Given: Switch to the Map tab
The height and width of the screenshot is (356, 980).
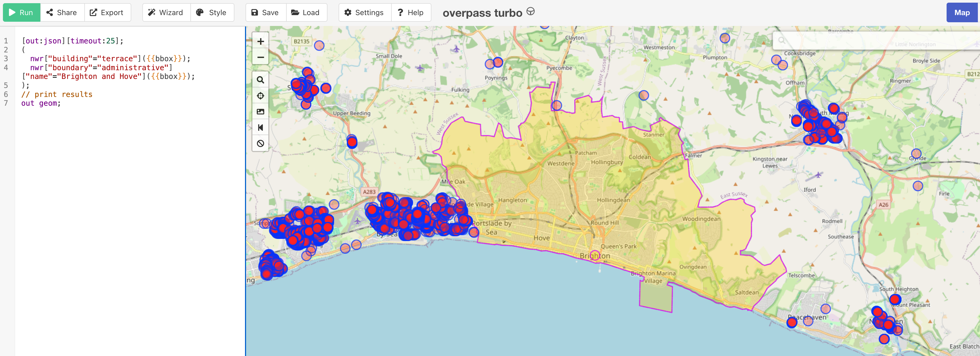Looking at the screenshot, I should tap(962, 12).
